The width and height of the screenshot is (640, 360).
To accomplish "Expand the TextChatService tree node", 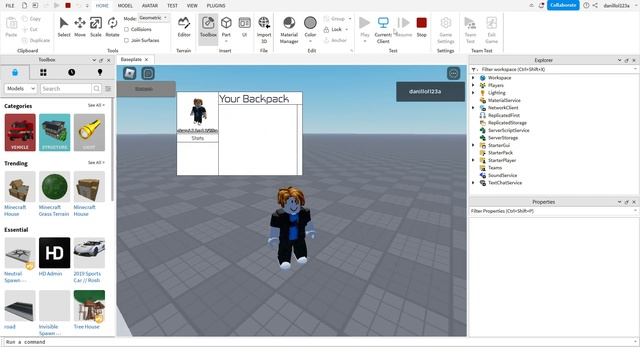I will pos(473,183).
